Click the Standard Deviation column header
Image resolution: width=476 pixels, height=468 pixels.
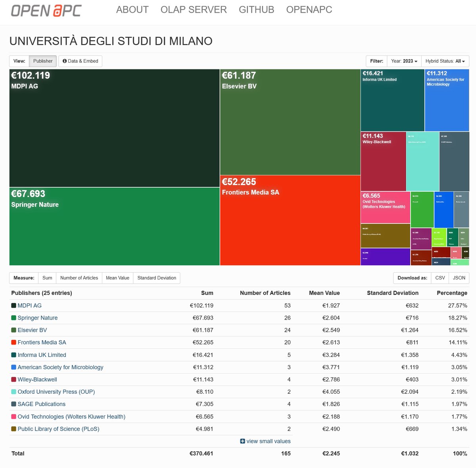[393, 293]
